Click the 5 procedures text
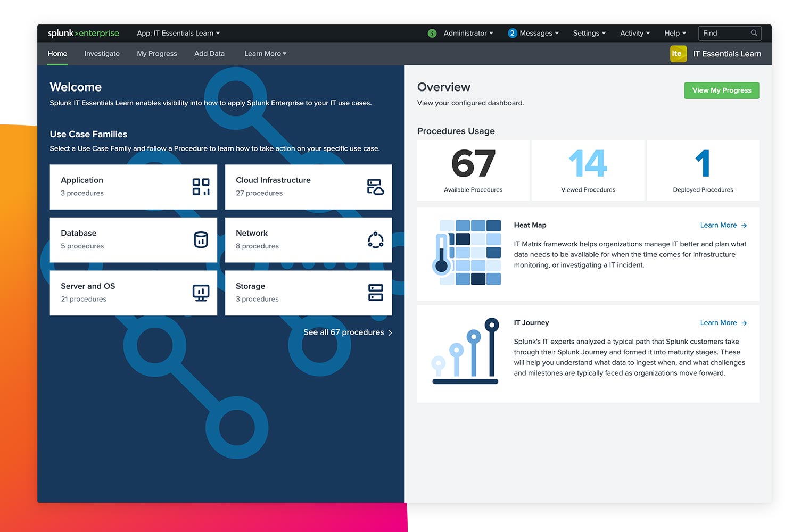The height and width of the screenshot is (532, 809). 82,246
